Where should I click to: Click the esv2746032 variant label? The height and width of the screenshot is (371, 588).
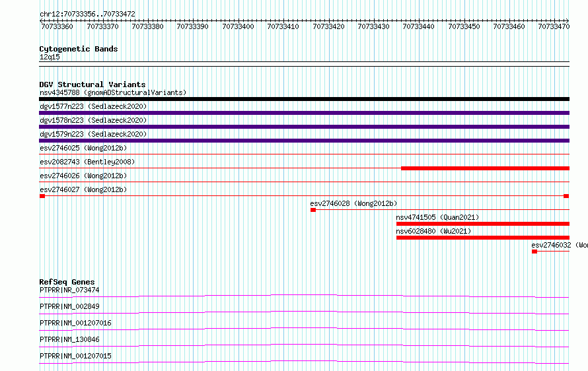click(560, 245)
